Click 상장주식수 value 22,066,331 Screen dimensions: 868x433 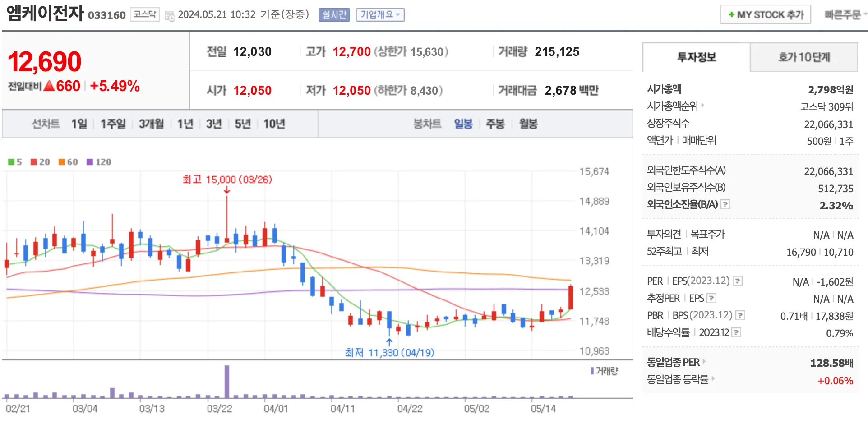point(828,124)
